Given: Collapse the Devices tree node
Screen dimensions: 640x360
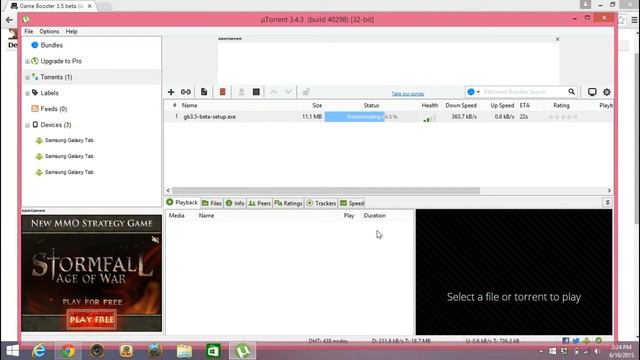Looking at the screenshot, I should click(x=27, y=125).
